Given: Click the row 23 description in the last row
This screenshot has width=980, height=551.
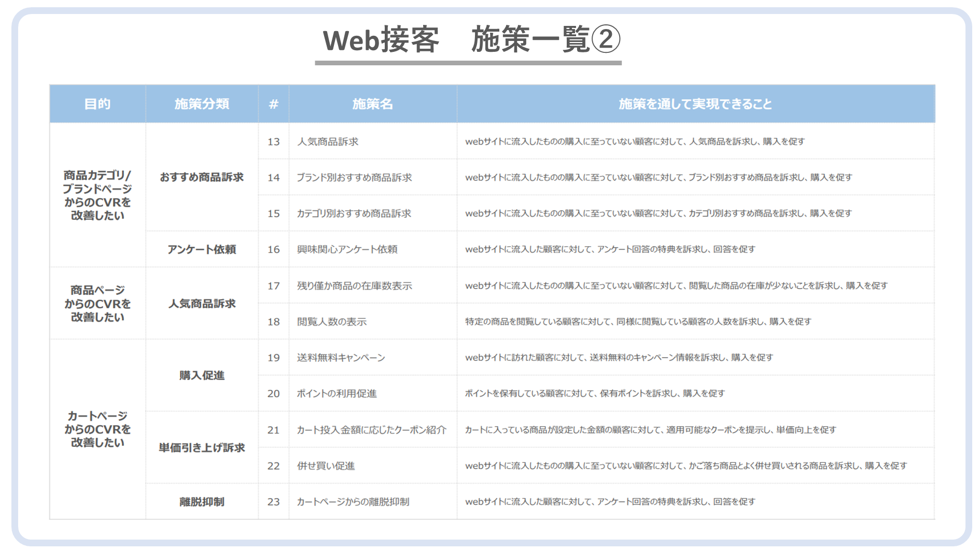Looking at the screenshot, I should click(x=610, y=502).
